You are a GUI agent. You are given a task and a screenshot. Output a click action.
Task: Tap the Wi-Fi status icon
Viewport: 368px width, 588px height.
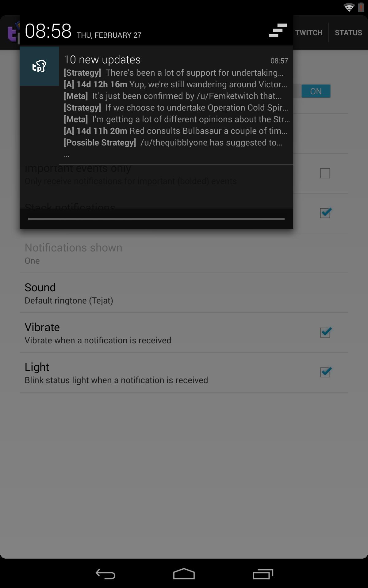[x=349, y=7]
